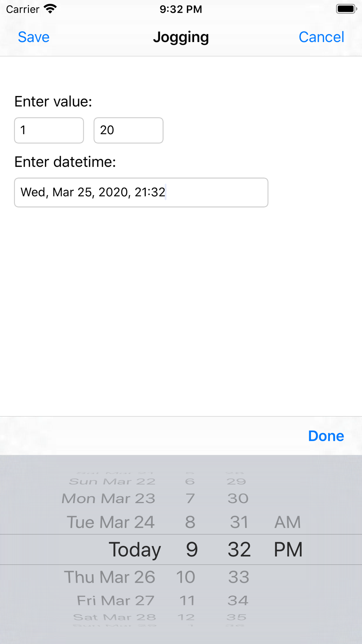Select hour 8 in the hour wheel
The image size is (362, 644).
coord(190,522)
